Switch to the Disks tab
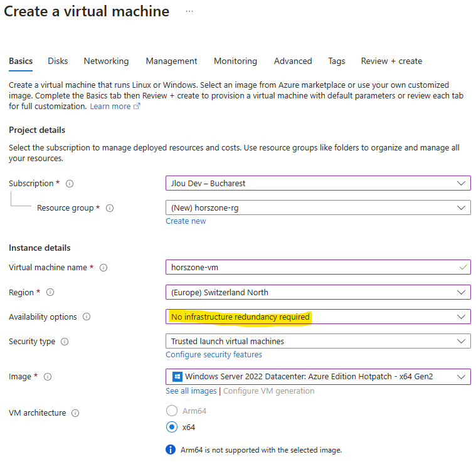 click(58, 61)
